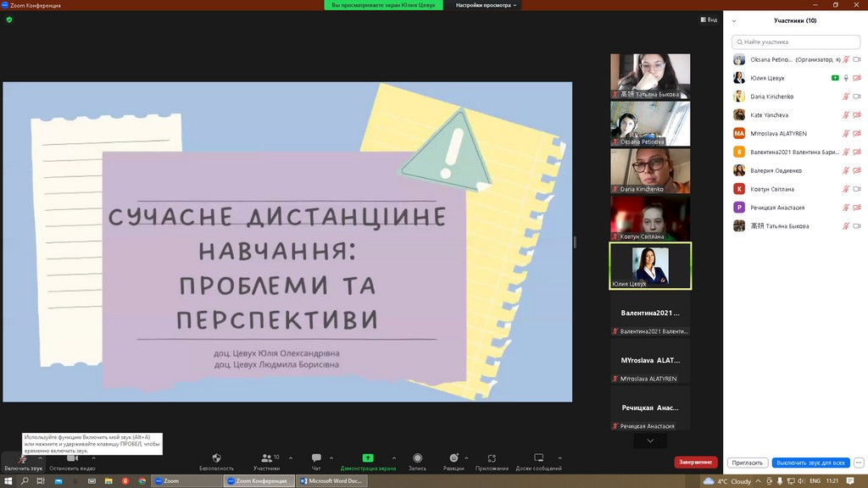
Task: Start recording with the Запись button
Action: (417, 458)
